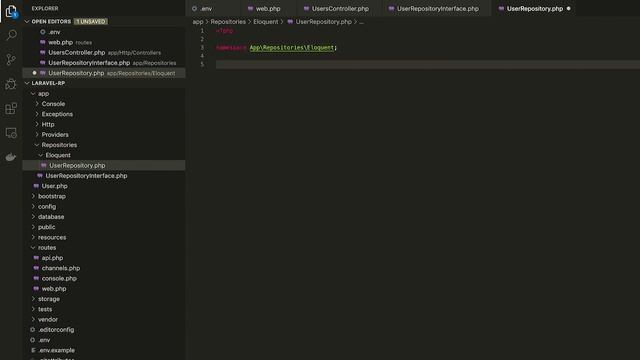Expand the Exceptions folder

pos(37,114)
